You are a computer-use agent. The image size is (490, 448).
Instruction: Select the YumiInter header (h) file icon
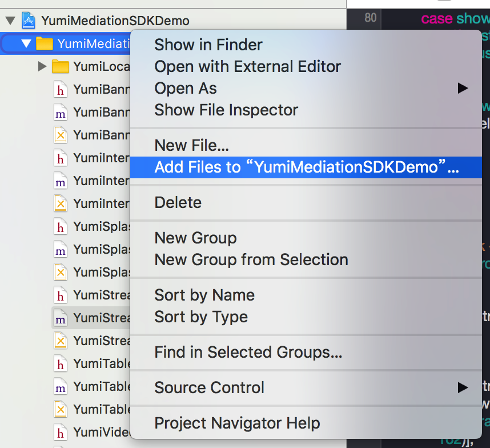(x=61, y=158)
